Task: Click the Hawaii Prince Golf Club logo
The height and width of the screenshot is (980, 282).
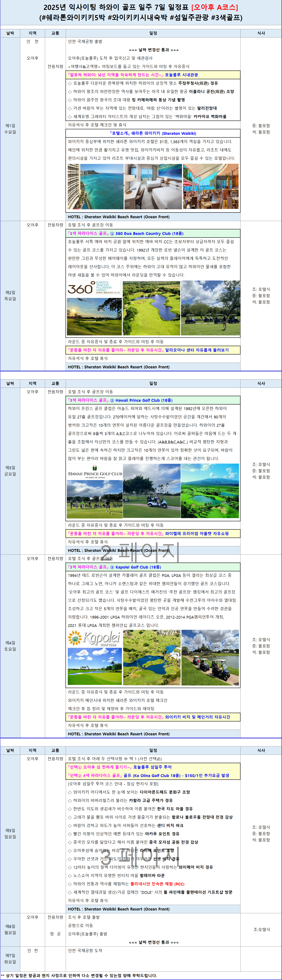Action: (x=95, y=472)
